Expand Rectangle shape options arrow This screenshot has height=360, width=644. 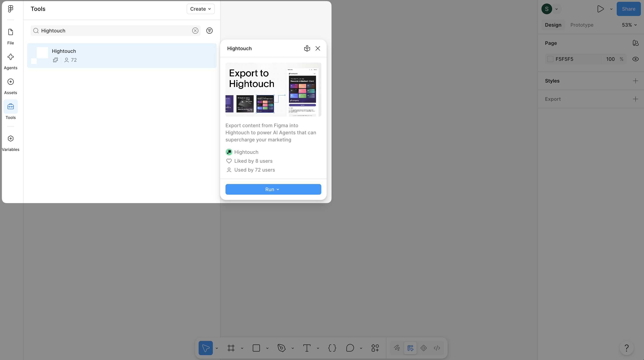click(267, 348)
